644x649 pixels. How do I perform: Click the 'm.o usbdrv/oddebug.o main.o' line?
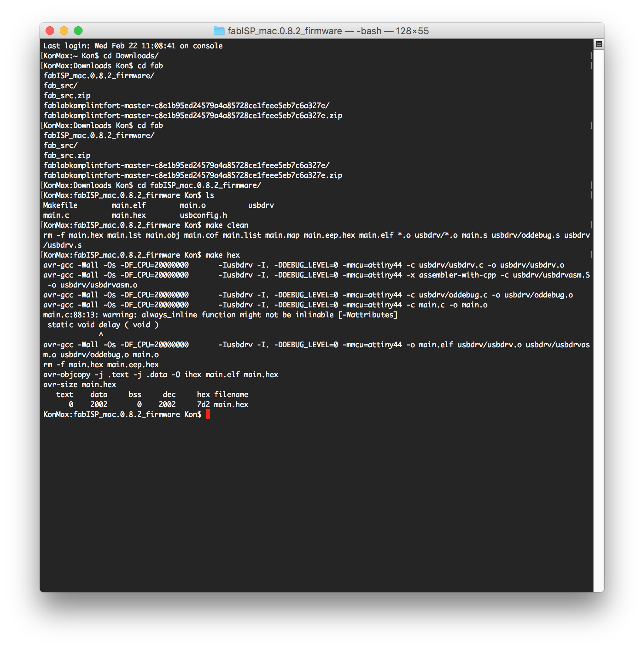click(101, 355)
